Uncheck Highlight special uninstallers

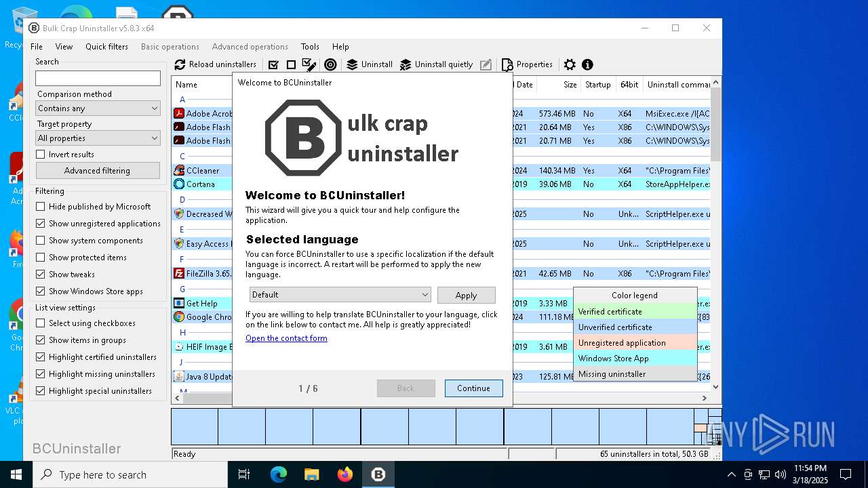(x=41, y=391)
